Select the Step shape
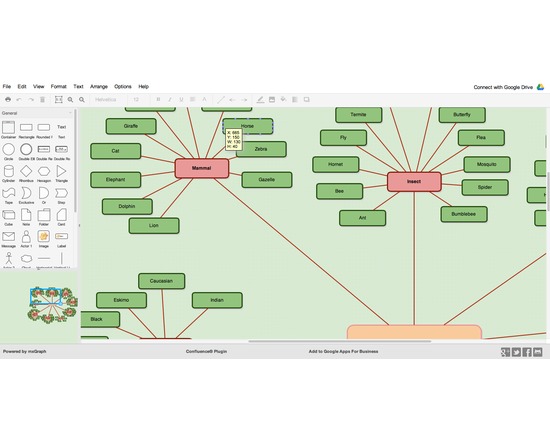 61,193
